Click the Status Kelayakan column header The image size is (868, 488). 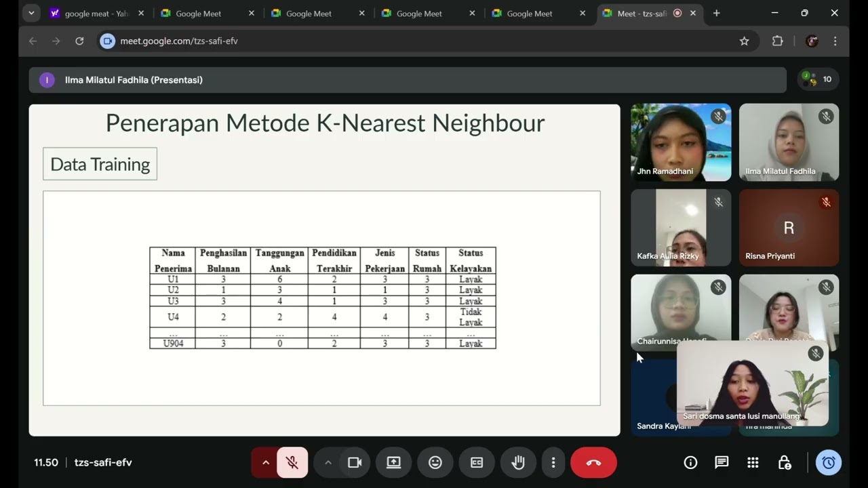pyautogui.click(x=471, y=261)
